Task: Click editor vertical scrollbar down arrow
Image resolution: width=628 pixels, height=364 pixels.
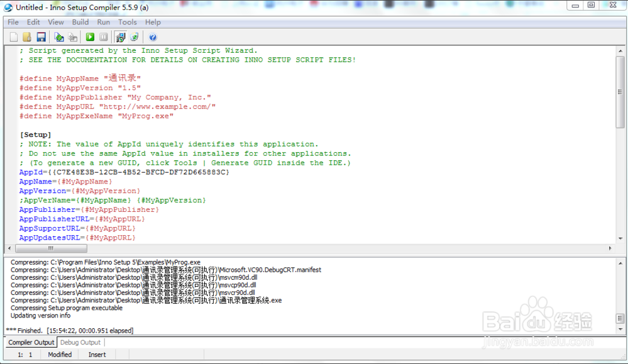Action: point(620,239)
